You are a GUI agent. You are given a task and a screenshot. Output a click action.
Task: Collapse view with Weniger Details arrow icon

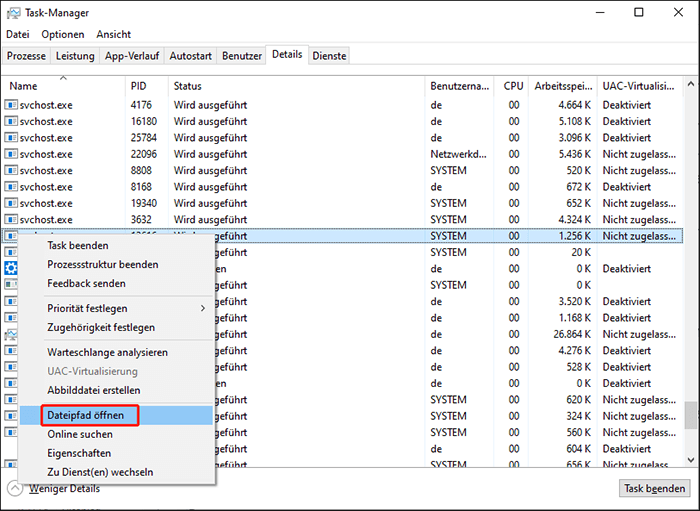point(15,488)
